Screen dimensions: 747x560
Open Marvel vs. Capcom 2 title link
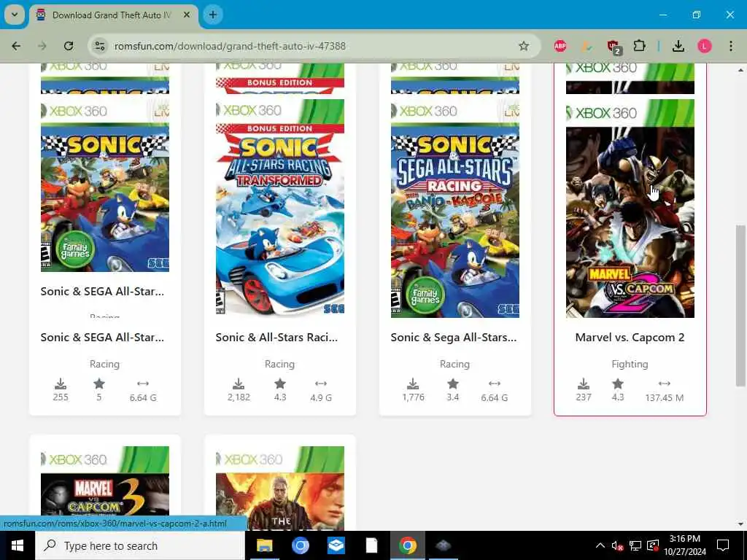tap(630, 337)
